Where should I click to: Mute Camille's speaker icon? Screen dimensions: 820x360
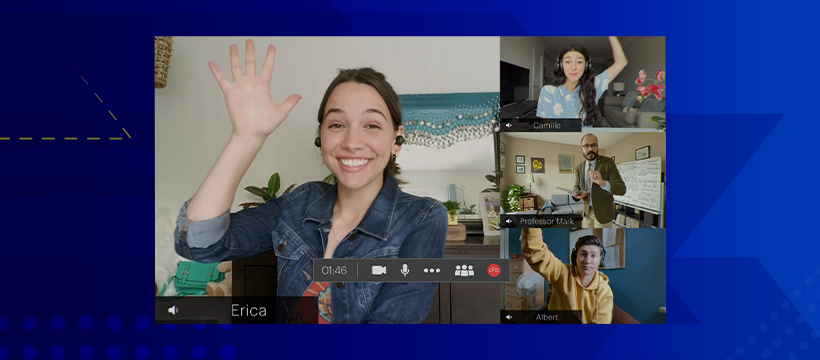508,126
